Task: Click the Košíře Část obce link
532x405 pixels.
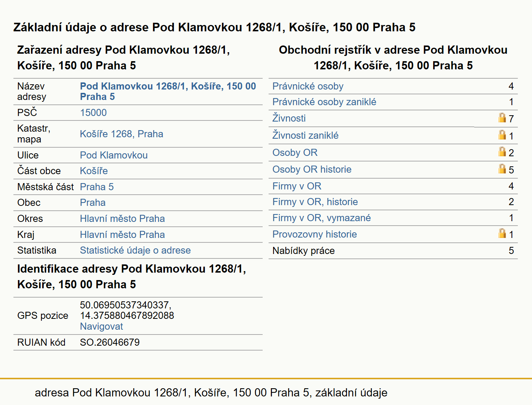Action: click(x=94, y=171)
